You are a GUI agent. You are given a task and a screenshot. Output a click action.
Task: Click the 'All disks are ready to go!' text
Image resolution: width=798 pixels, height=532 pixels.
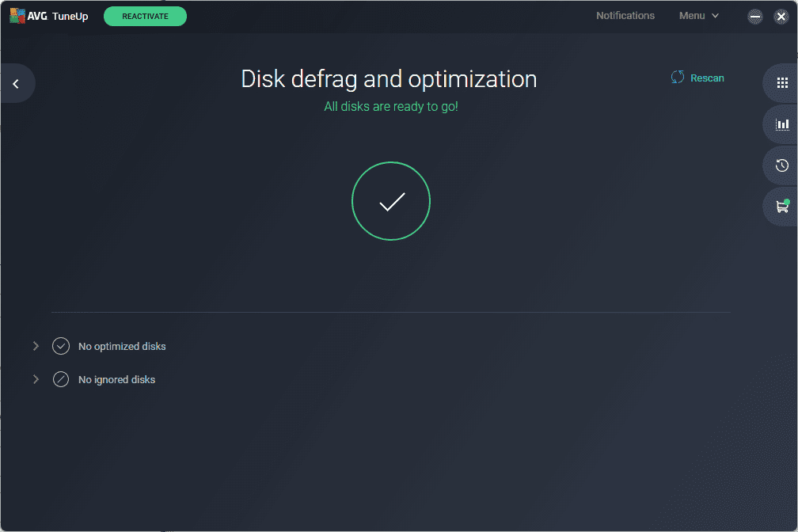pos(391,106)
